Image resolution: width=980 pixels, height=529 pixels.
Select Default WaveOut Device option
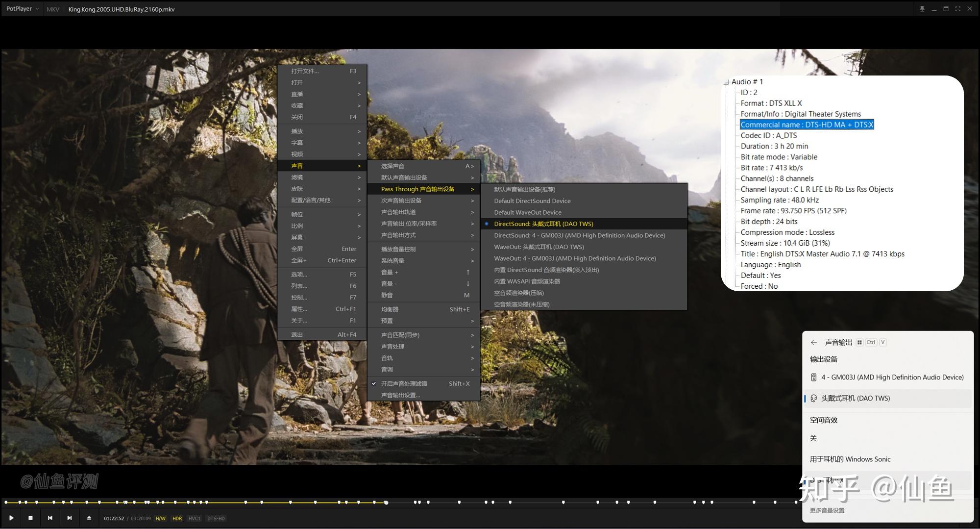584,212
